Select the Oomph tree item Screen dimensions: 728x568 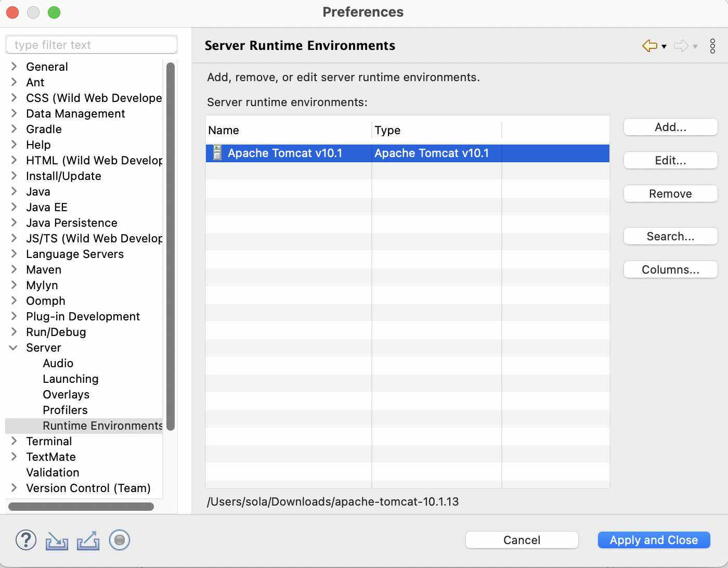[46, 301]
